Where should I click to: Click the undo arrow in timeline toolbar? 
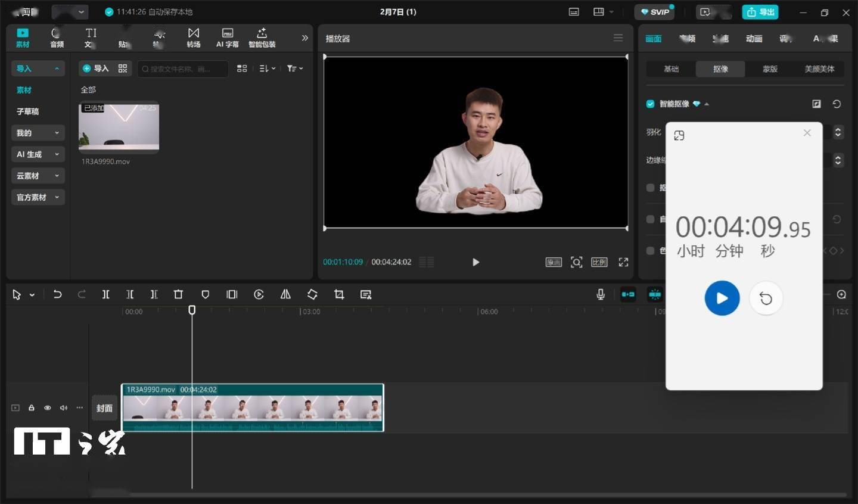pyautogui.click(x=57, y=294)
